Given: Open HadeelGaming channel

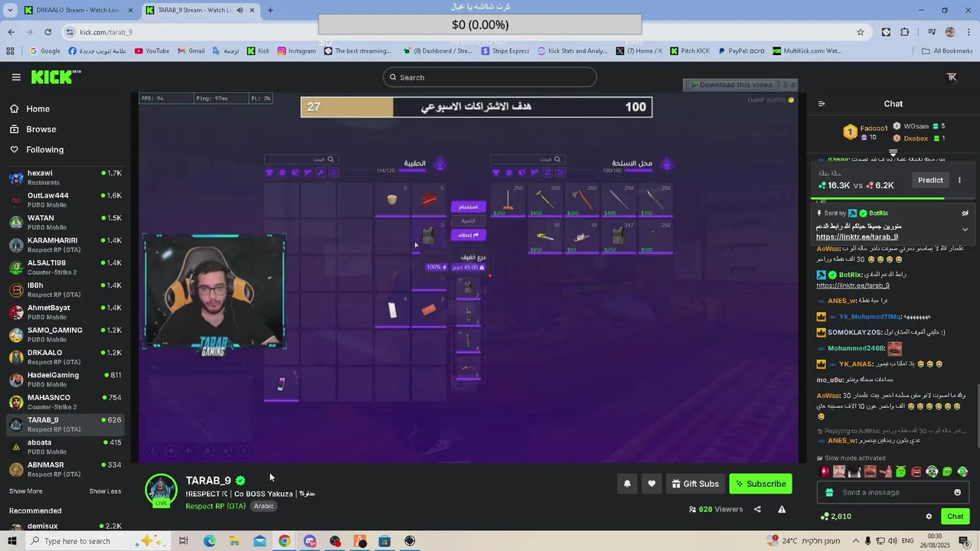Looking at the screenshot, I should (65, 380).
